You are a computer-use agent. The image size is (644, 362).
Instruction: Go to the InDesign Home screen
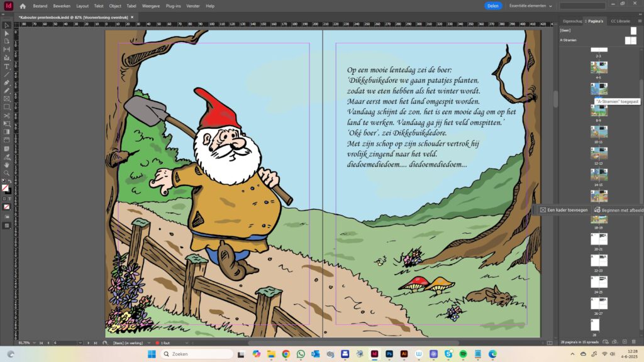tap(23, 6)
